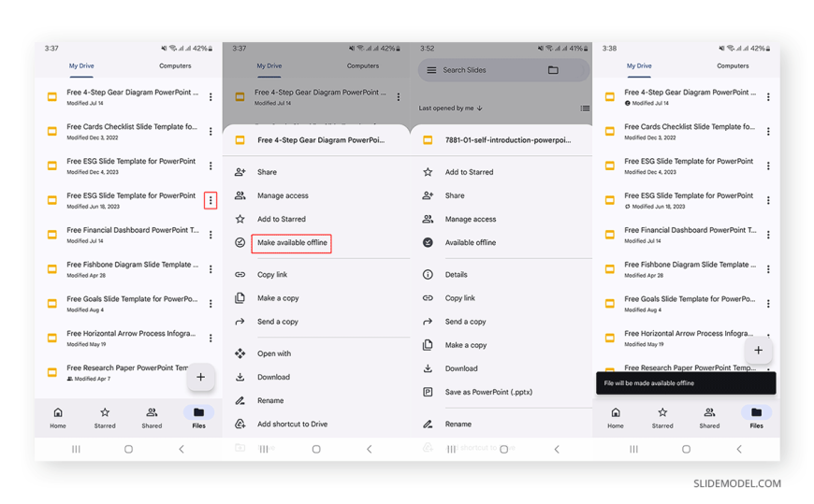Switch to the Computers tab on leftmost screen
The image size is (814, 504).
point(175,65)
